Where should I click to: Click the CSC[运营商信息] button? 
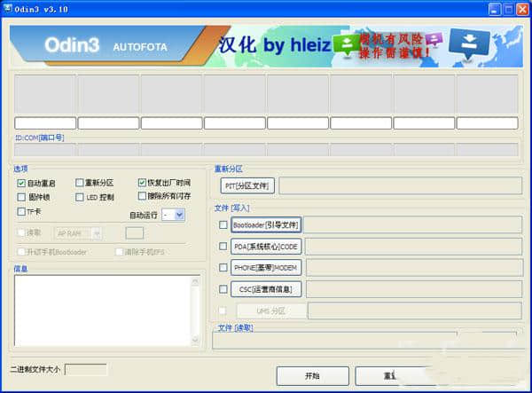click(266, 289)
